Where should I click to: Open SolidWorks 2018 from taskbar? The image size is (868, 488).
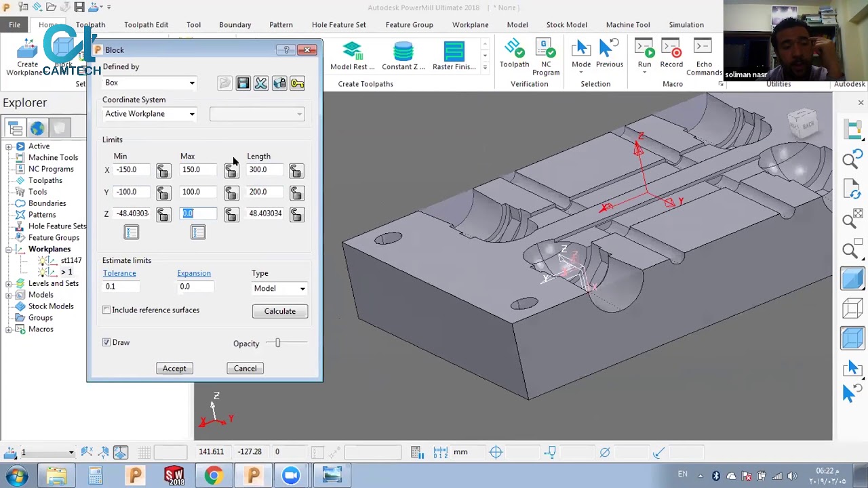(174, 476)
